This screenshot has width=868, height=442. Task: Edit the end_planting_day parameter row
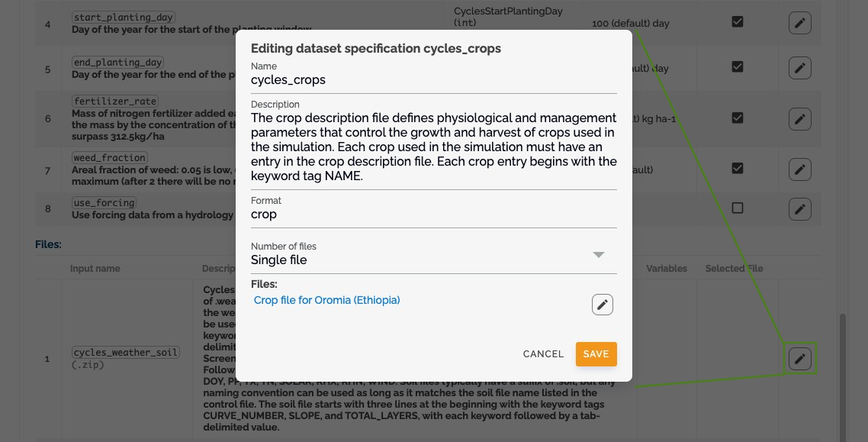(800, 68)
